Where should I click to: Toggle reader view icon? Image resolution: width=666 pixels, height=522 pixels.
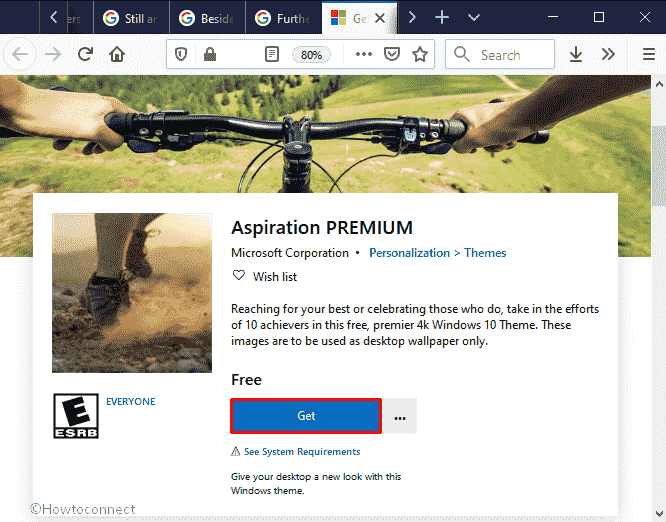tap(272, 54)
